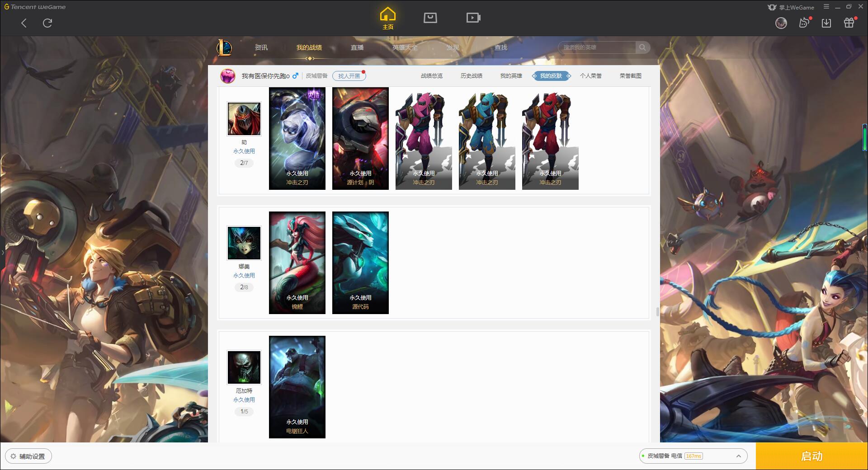Click the 劫 champion portrait

(244, 119)
